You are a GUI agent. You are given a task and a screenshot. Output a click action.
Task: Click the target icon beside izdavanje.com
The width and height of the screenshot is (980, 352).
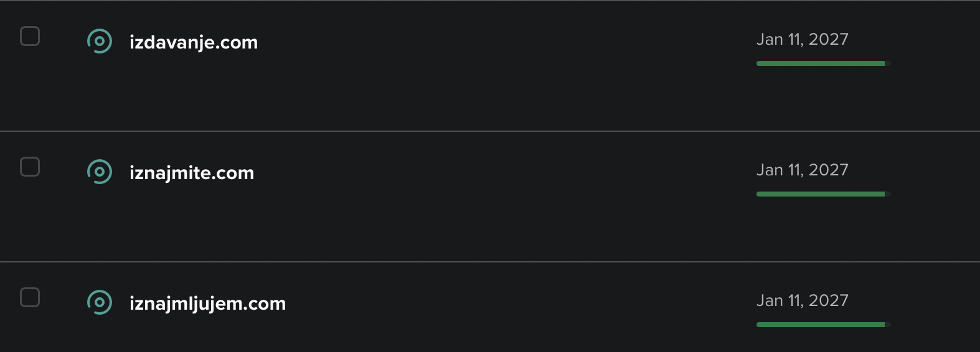pos(100,41)
